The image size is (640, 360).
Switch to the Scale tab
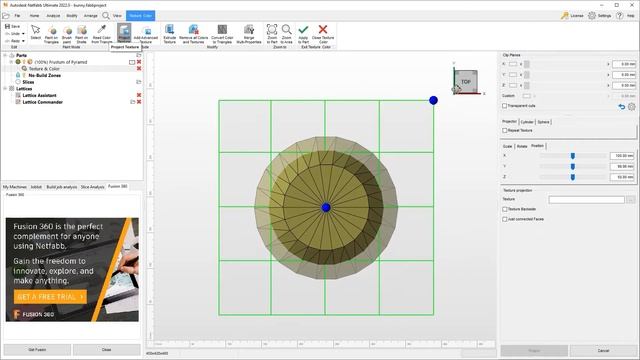pos(507,146)
